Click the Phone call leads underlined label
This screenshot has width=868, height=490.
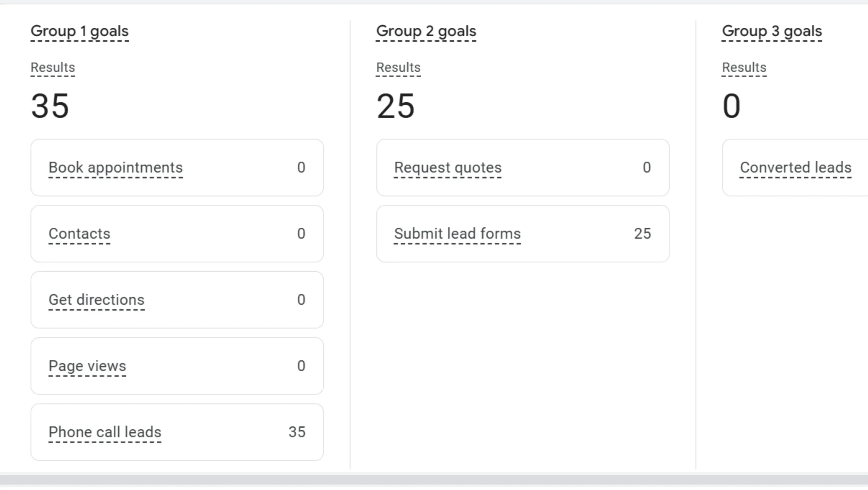click(105, 432)
